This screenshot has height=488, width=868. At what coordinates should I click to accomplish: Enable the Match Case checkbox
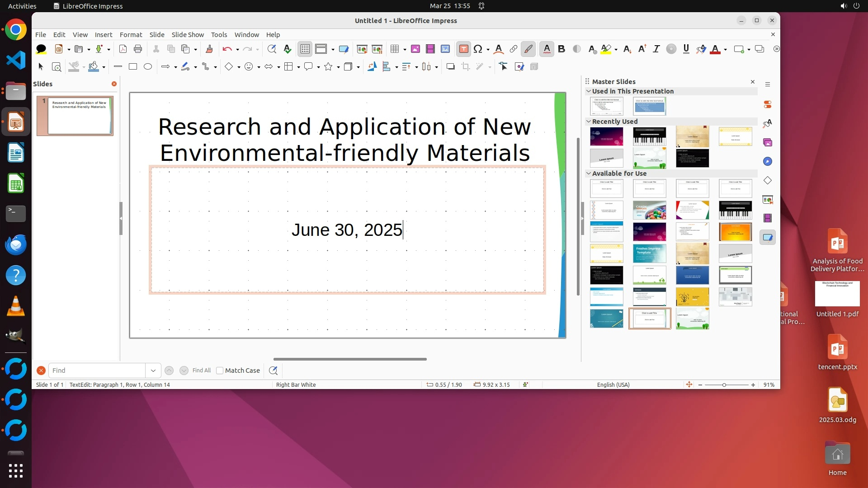pos(220,371)
